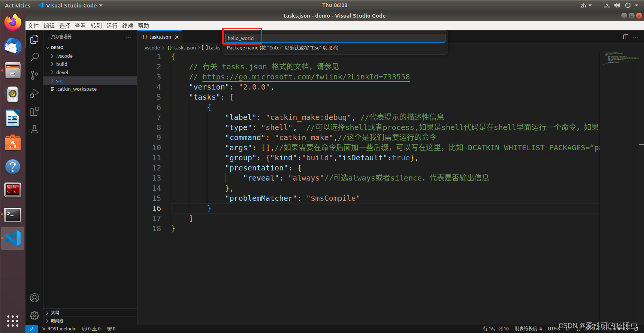The width and height of the screenshot is (644, 333).
Task: Open the Accounts icon in activity bar
Action: click(x=34, y=298)
